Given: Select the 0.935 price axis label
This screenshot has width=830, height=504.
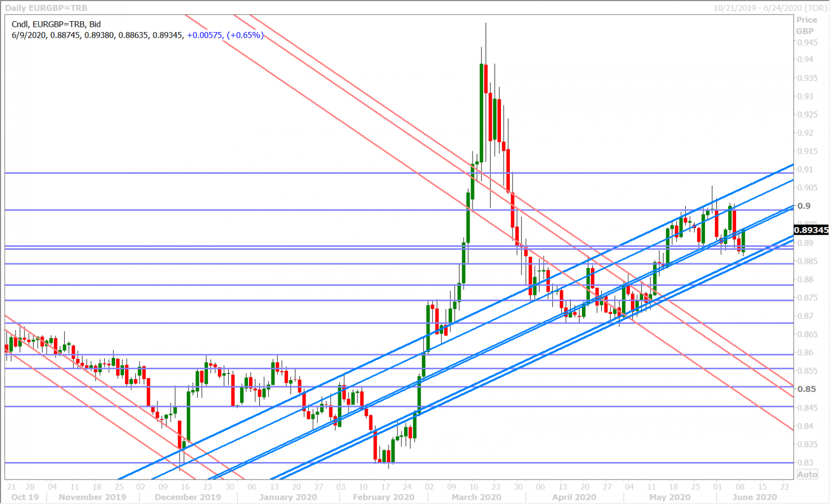Looking at the screenshot, I should (x=807, y=78).
